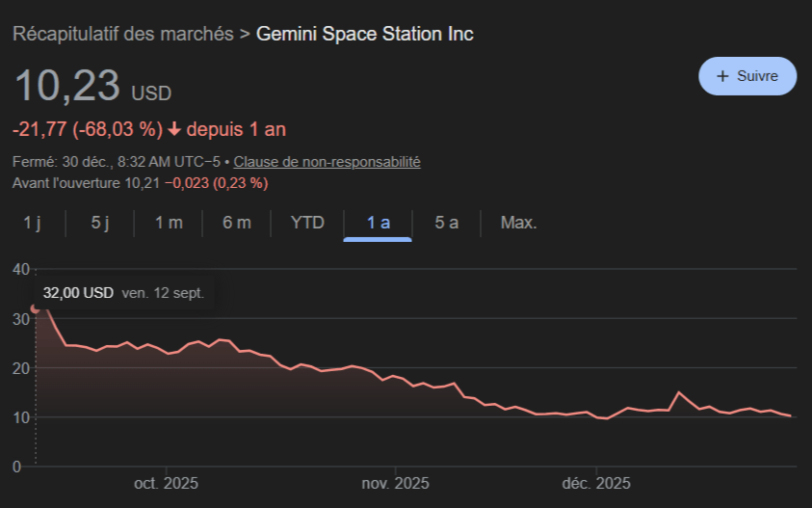This screenshot has height=508, width=812.
Task: Click the Fermé: 30 déc. timestamp text
Action: pos(115,162)
